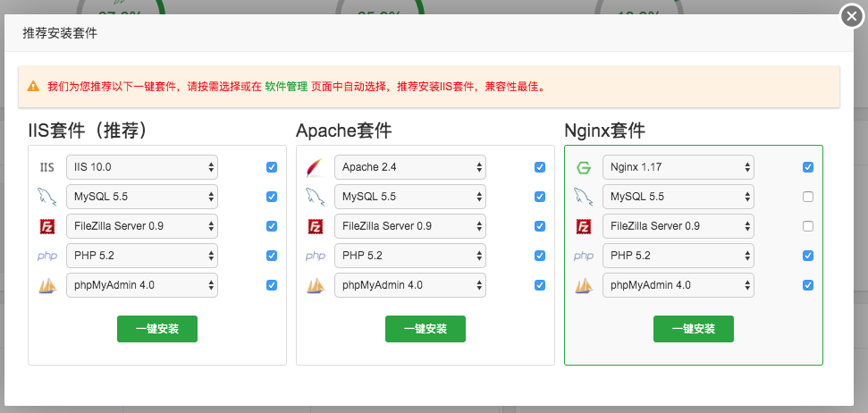Expand the Nginx 1.17 version dropdown

tap(678, 167)
